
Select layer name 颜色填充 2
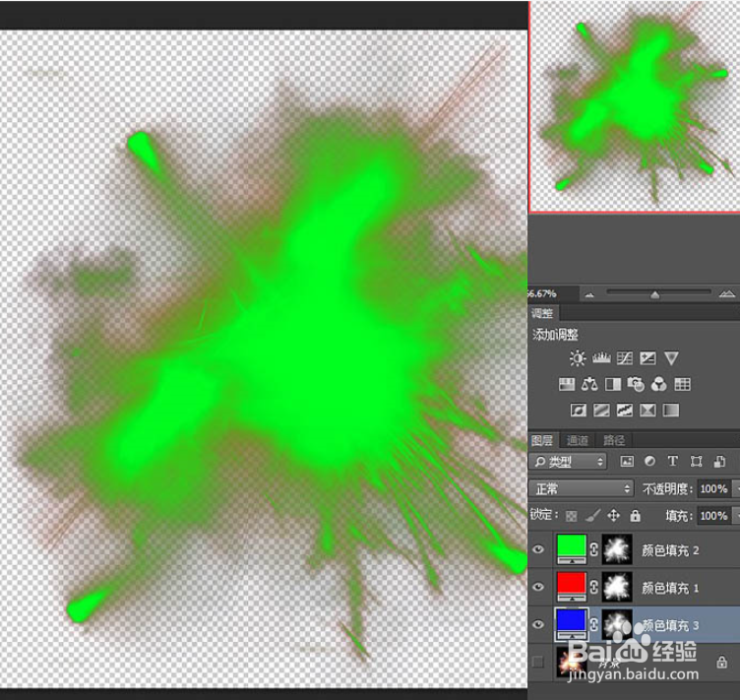(x=670, y=550)
